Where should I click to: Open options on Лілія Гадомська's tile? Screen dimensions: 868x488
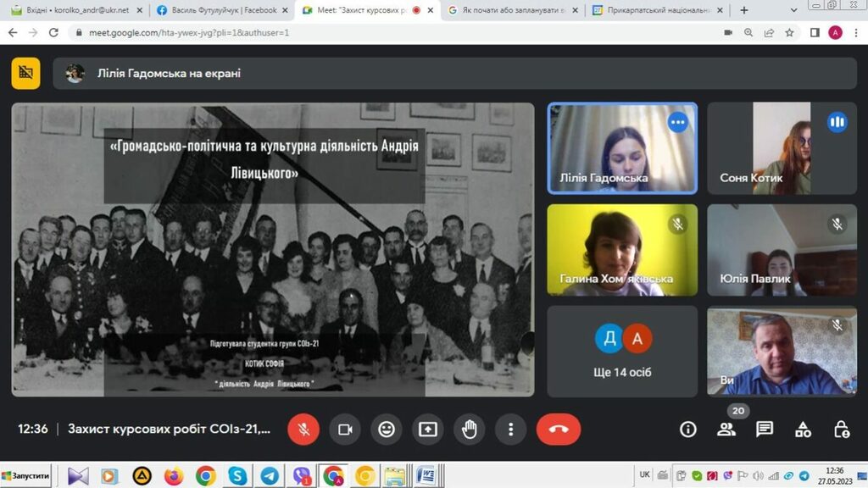tap(677, 123)
